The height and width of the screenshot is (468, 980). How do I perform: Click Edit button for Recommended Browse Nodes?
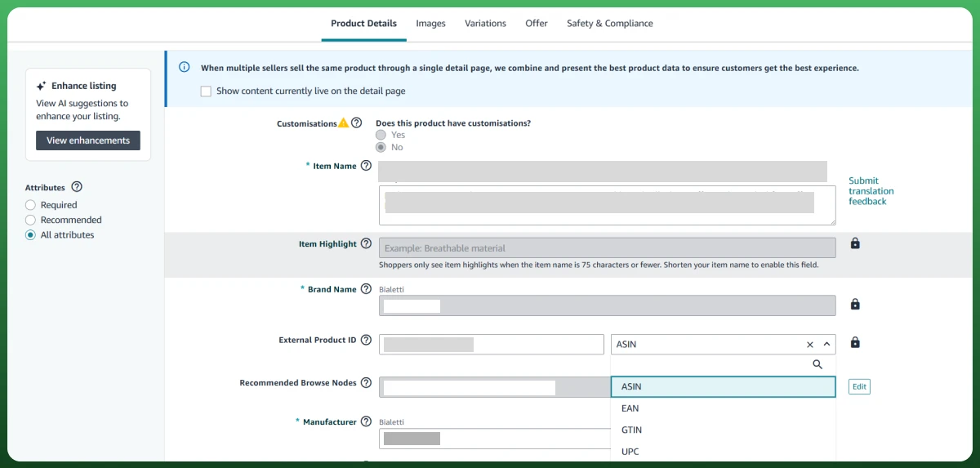859,387
